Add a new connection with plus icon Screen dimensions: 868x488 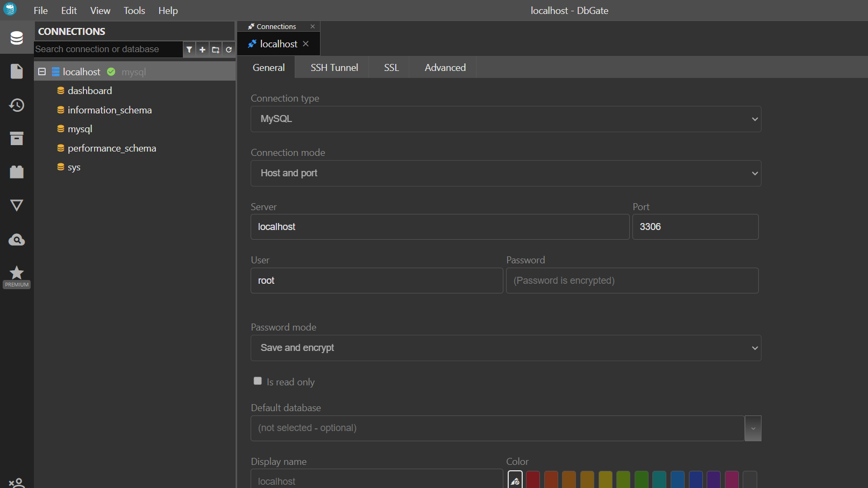[x=202, y=49]
